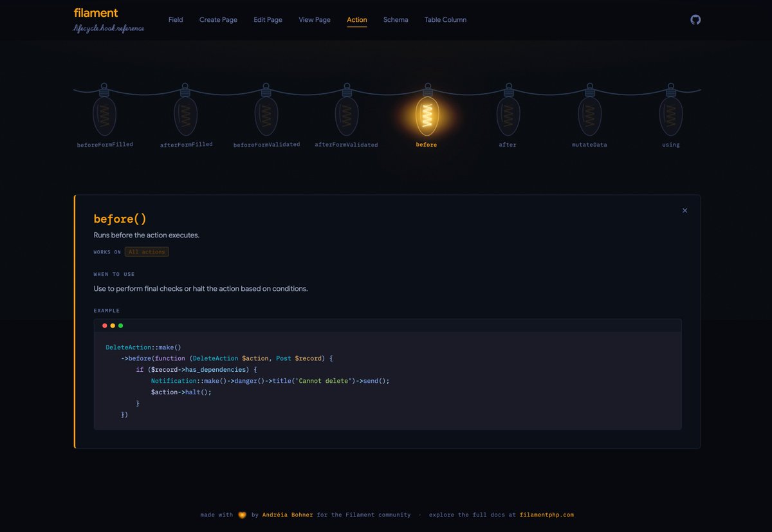
Task: Click the beforeFormFilled hook label
Action: (105, 145)
